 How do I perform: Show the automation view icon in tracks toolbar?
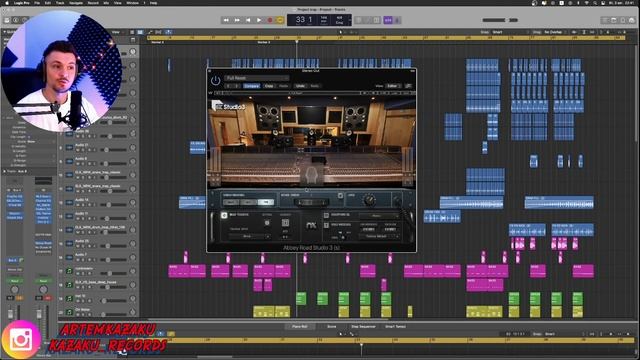pos(150,32)
